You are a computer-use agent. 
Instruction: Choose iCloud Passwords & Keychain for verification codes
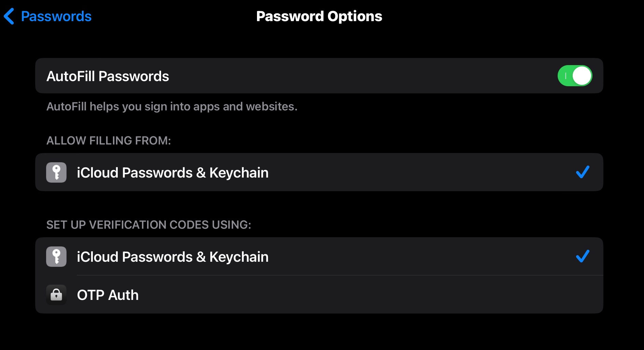coord(173,257)
